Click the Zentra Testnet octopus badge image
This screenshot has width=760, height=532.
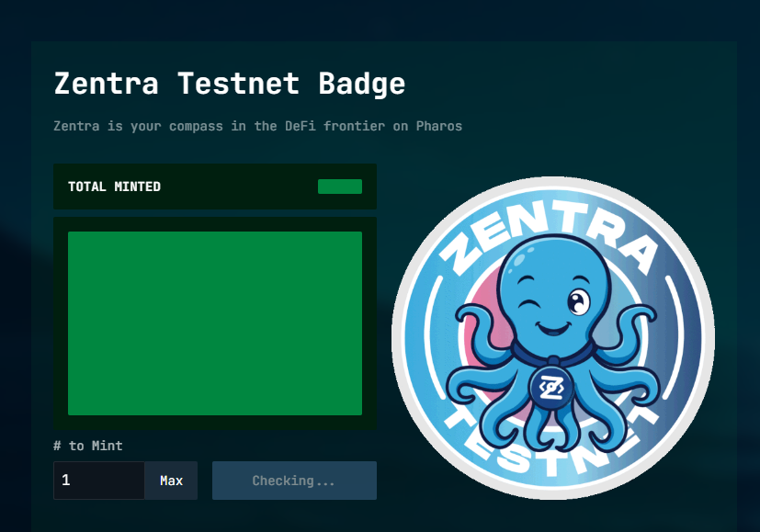(x=553, y=338)
